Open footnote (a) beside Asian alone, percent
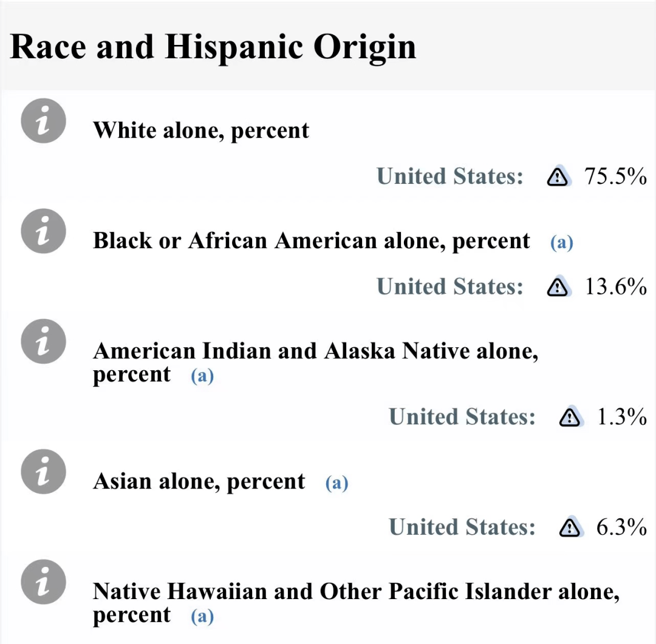Image resolution: width=656 pixels, height=644 pixels. coord(337,483)
